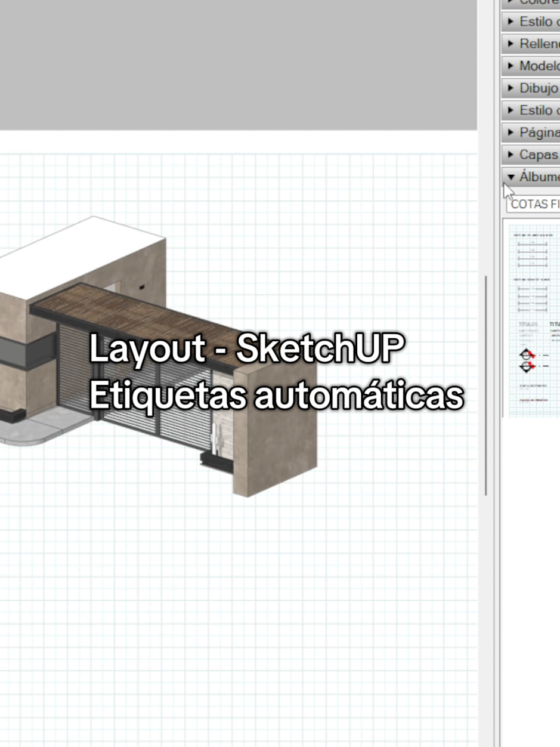This screenshot has width=560, height=747.
Task: Expand the Relleno panel
Action: coord(531,44)
